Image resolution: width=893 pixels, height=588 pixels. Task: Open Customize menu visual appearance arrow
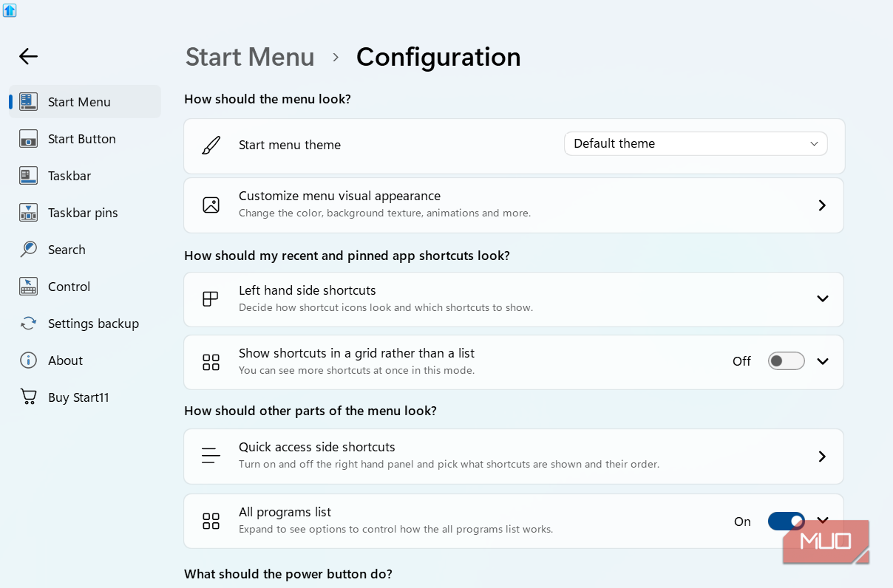click(822, 205)
